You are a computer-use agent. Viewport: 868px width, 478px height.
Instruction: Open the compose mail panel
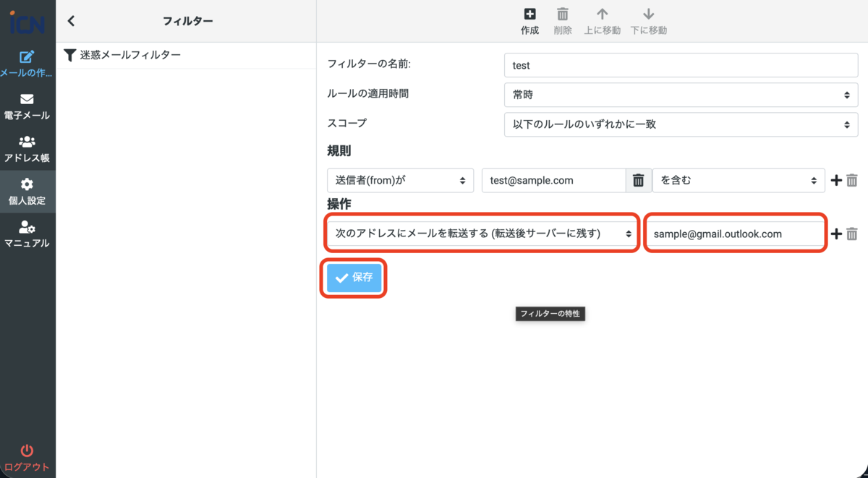click(27, 64)
